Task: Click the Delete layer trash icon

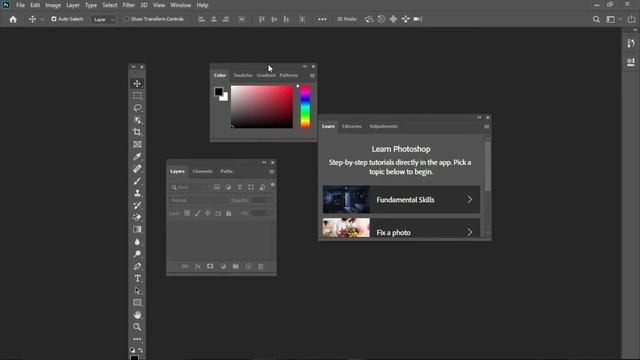Action: (261, 267)
